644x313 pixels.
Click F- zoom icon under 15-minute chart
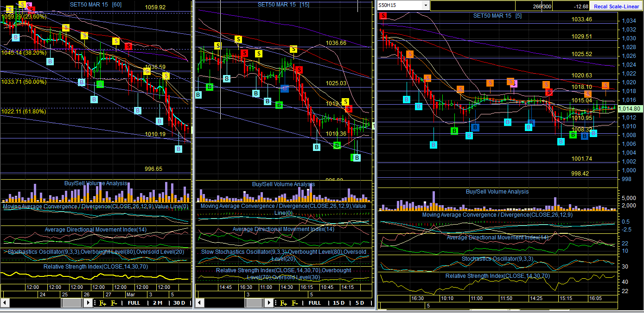click(295, 303)
